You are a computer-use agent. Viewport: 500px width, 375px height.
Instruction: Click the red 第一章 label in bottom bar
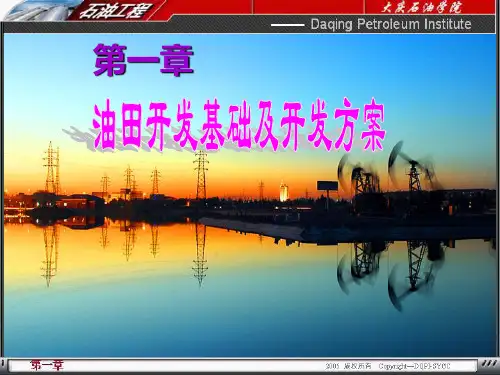tap(47, 365)
